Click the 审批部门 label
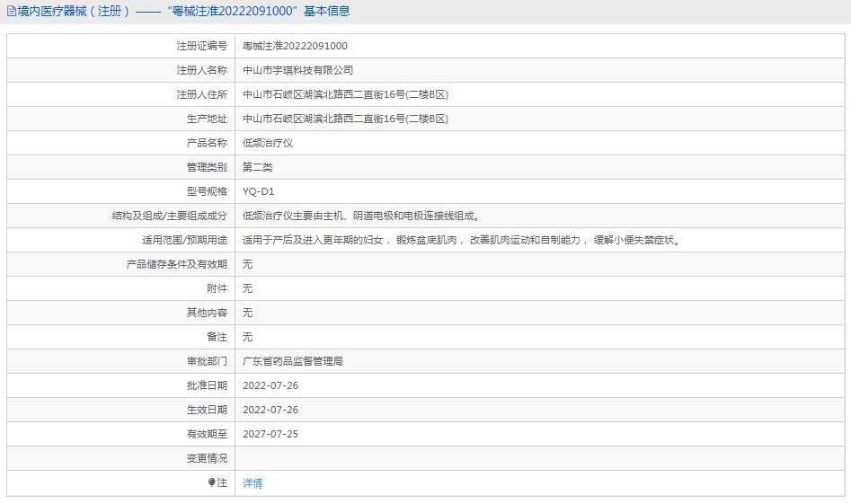Image resolution: width=851 pixels, height=504 pixels. click(207, 361)
